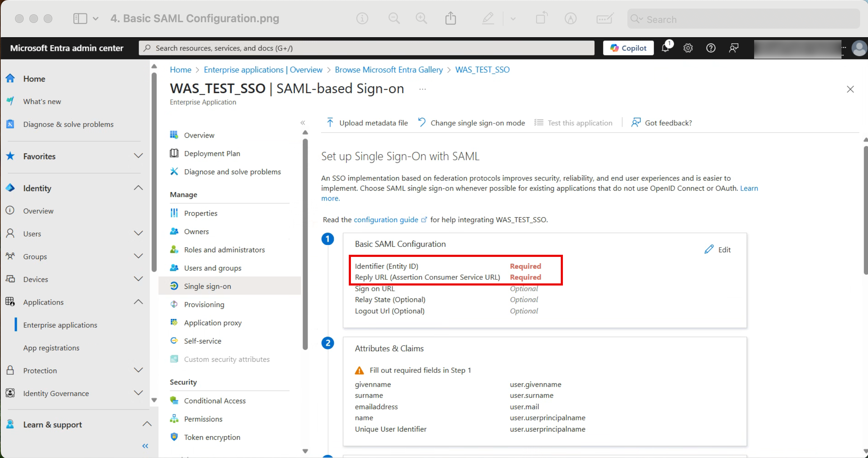Click the Home breadcrumb link
Viewport: 868px width, 458px height.
[180, 70]
